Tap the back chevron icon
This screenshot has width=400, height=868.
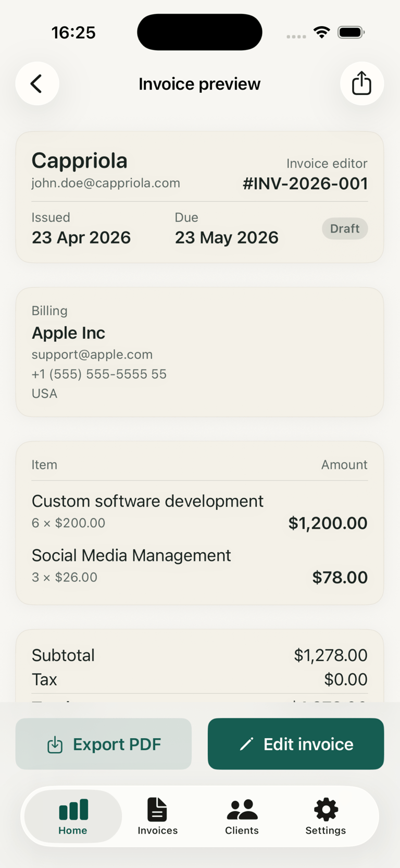click(x=36, y=83)
